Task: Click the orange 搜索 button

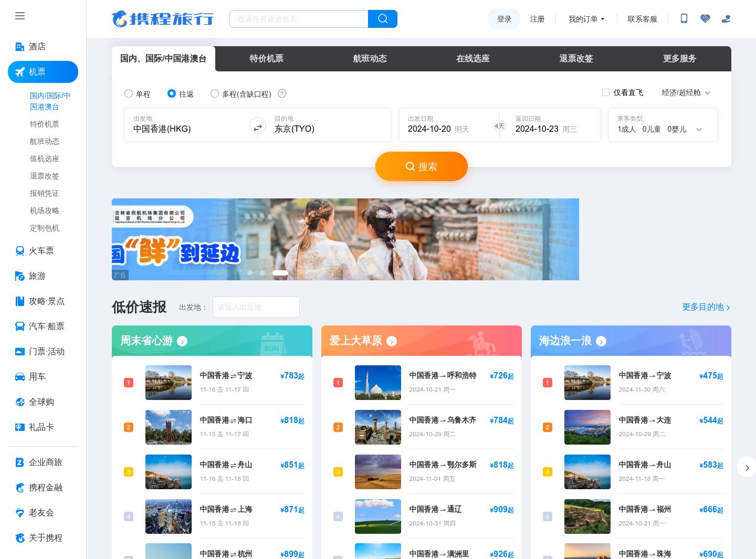Action: point(422,166)
